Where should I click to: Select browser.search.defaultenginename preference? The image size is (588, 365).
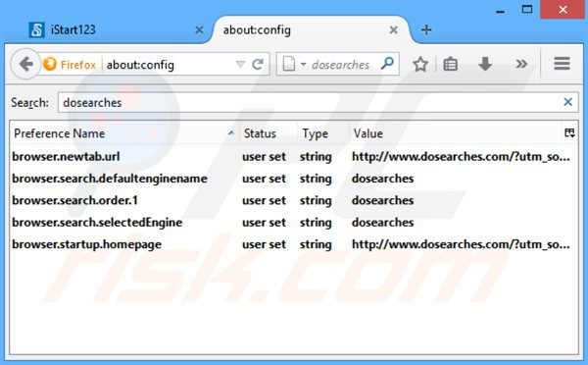[294, 179]
